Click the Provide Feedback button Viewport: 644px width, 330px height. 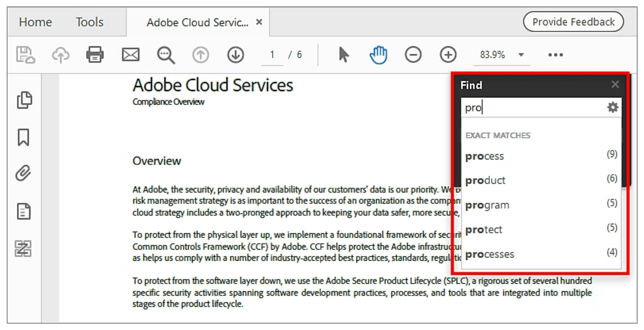[x=573, y=22]
